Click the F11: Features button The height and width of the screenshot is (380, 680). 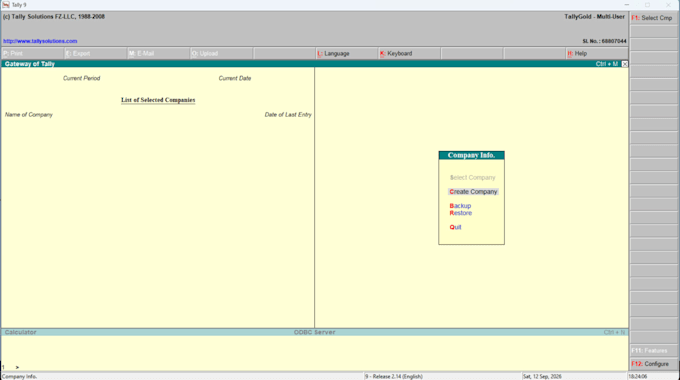tap(654, 351)
